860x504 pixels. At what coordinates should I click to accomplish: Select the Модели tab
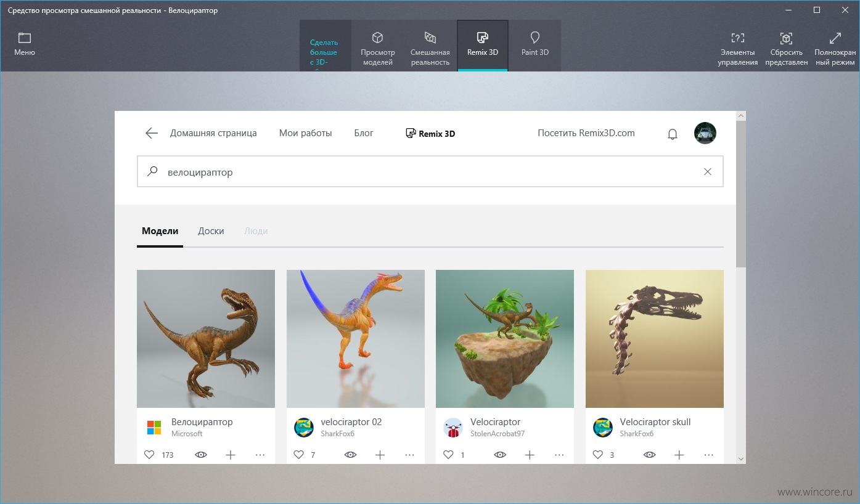[160, 231]
